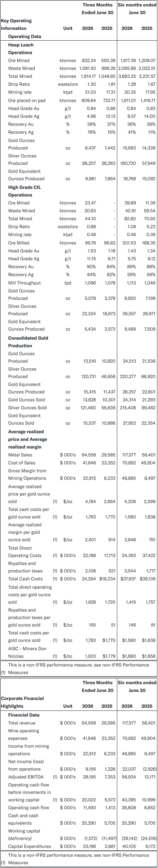Click the Capital Expenditures row label
Image resolution: width=158 pixels, height=868 pixels.
(x=30, y=847)
